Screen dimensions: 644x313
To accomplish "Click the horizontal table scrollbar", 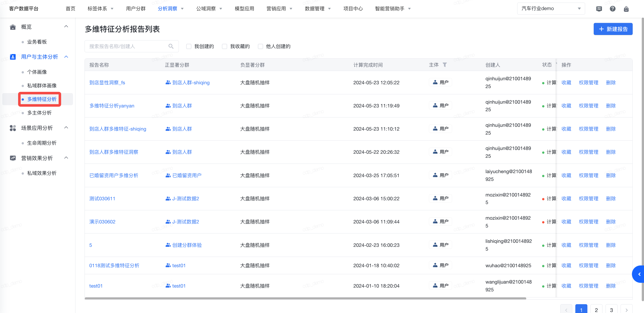I will pyautogui.click(x=305, y=298).
